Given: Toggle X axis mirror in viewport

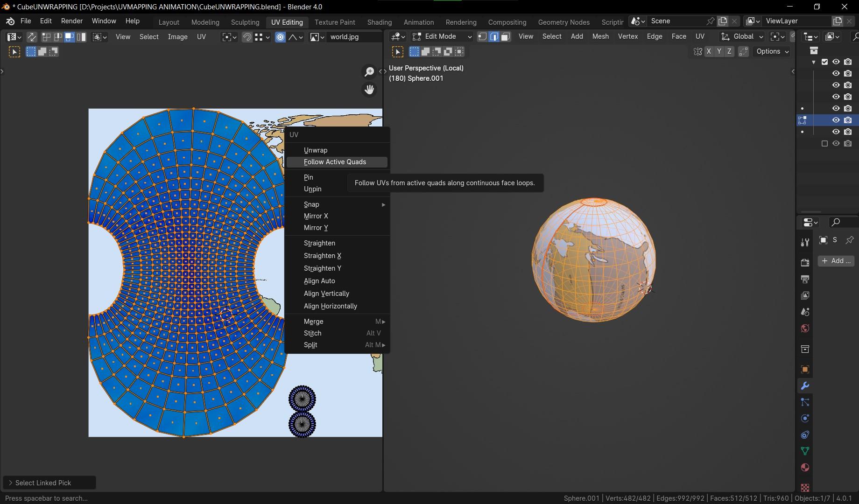Looking at the screenshot, I should click(x=709, y=52).
